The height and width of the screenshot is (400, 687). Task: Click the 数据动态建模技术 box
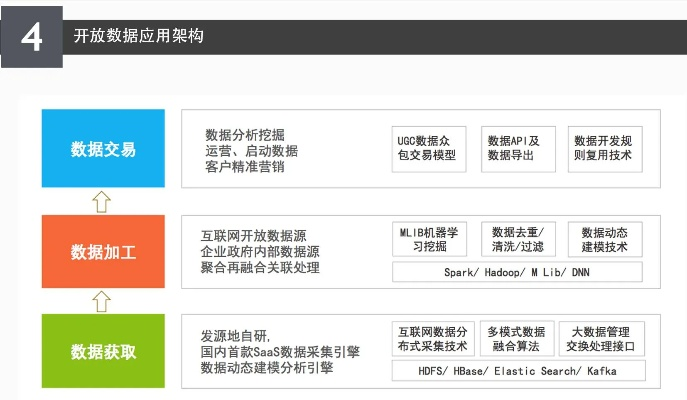(605, 239)
